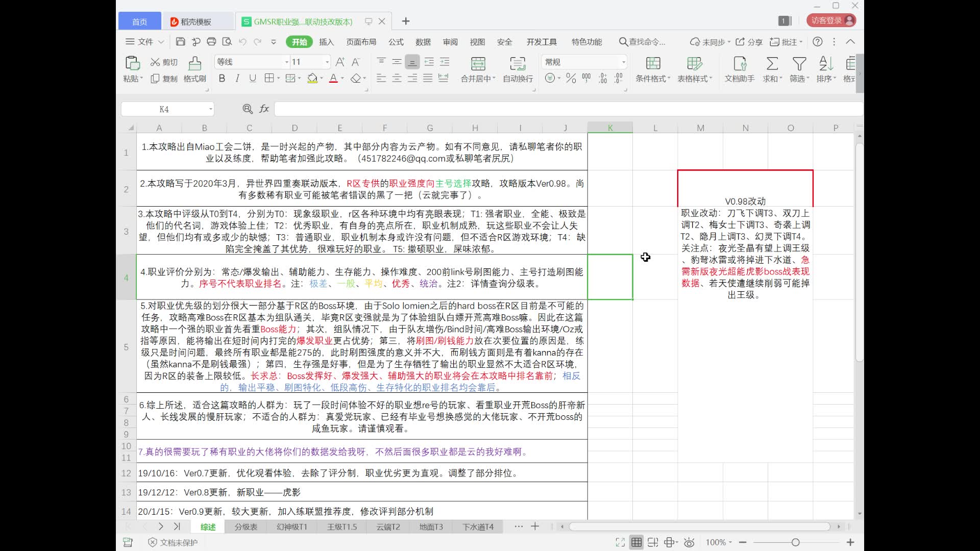Open the font name dropdown (等线)
980x551 pixels.
(286, 62)
